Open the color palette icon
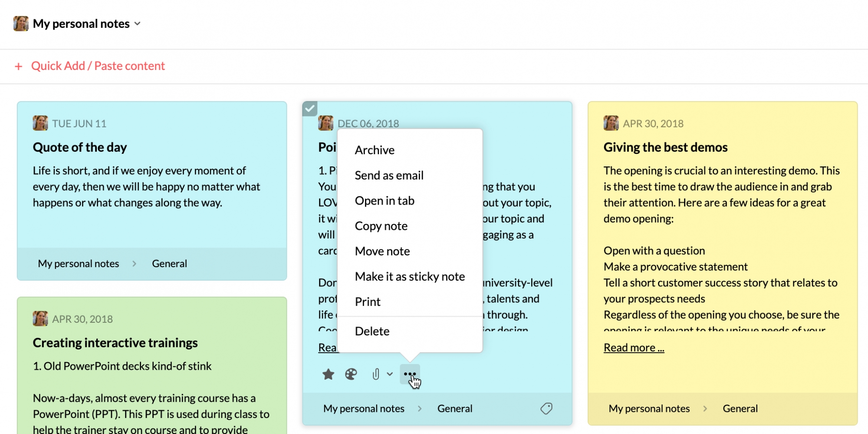Image resolution: width=868 pixels, height=434 pixels. click(x=351, y=374)
